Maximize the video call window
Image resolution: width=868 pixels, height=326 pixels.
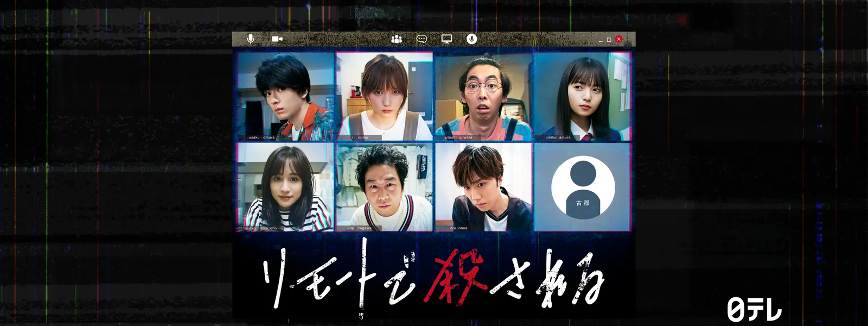609,40
